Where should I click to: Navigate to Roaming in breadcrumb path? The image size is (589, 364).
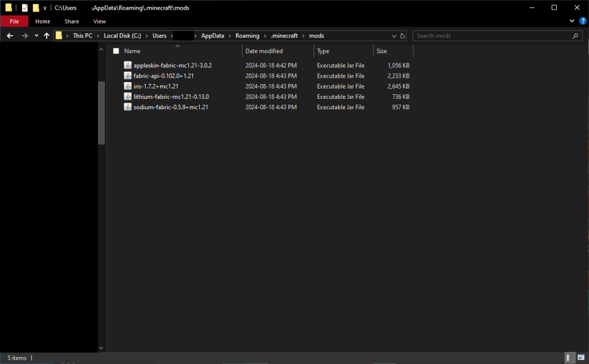tap(247, 36)
